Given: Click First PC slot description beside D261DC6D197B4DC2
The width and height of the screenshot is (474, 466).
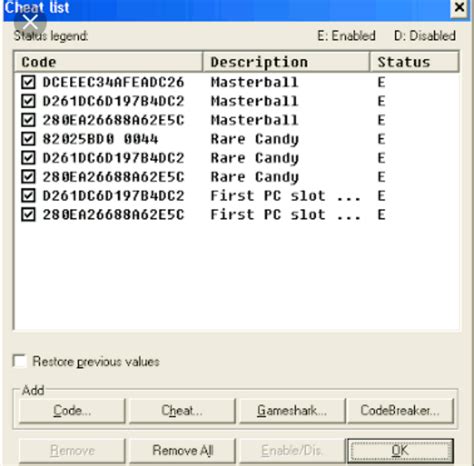Looking at the screenshot, I should [286, 196].
